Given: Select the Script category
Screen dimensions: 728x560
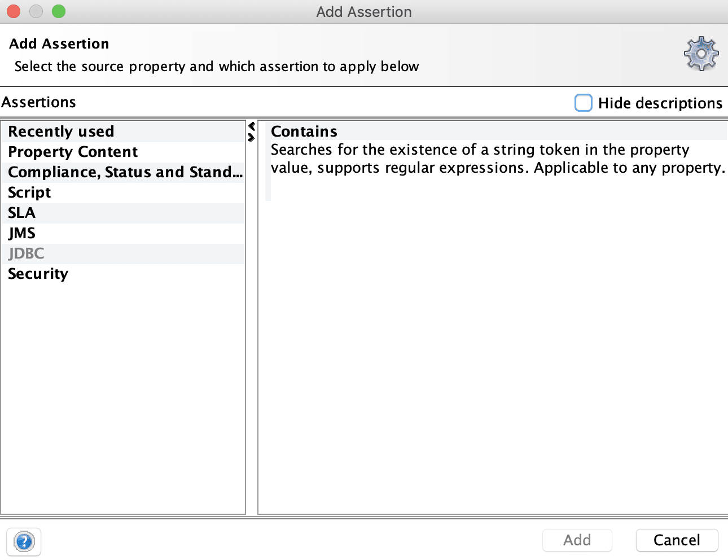Looking at the screenshot, I should coord(29,192).
